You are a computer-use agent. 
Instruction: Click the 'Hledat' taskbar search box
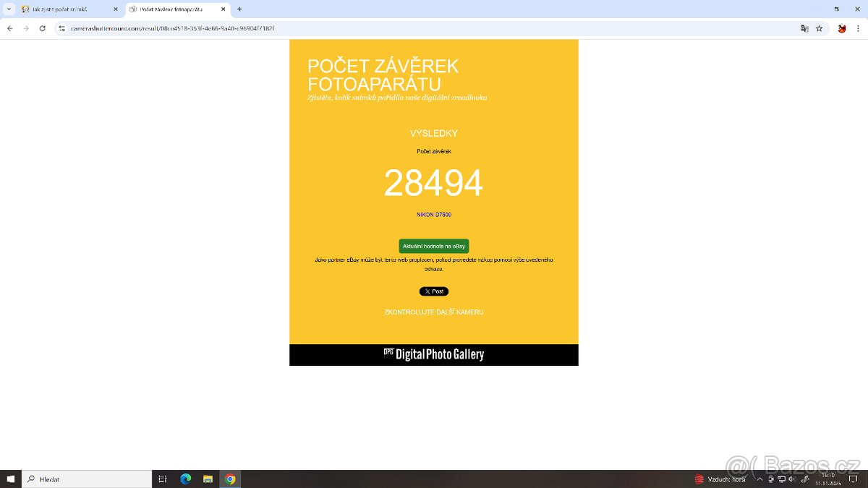(x=87, y=479)
